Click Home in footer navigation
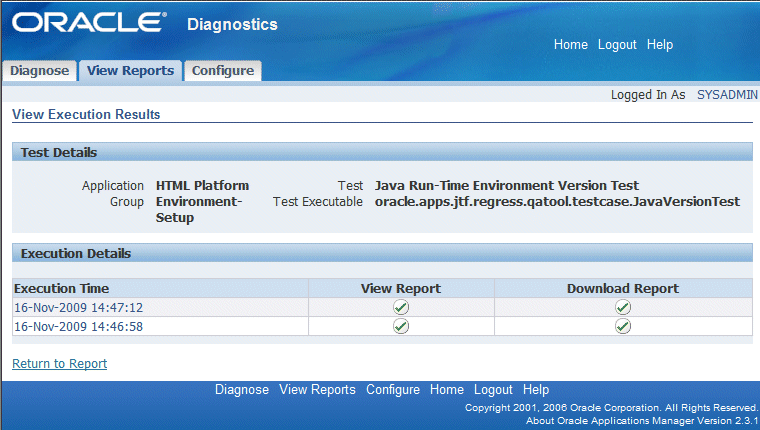The height and width of the screenshot is (430, 760). pyautogui.click(x=446, y=390)
